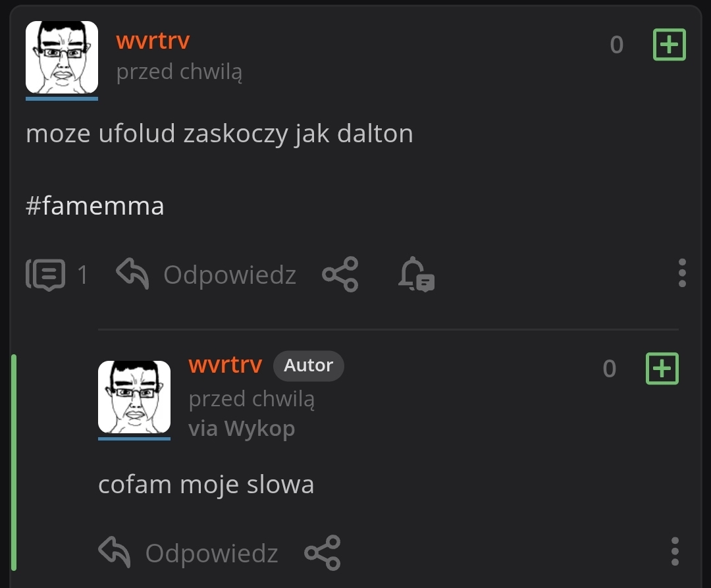Open the comments count icon on post

(45, 275)
